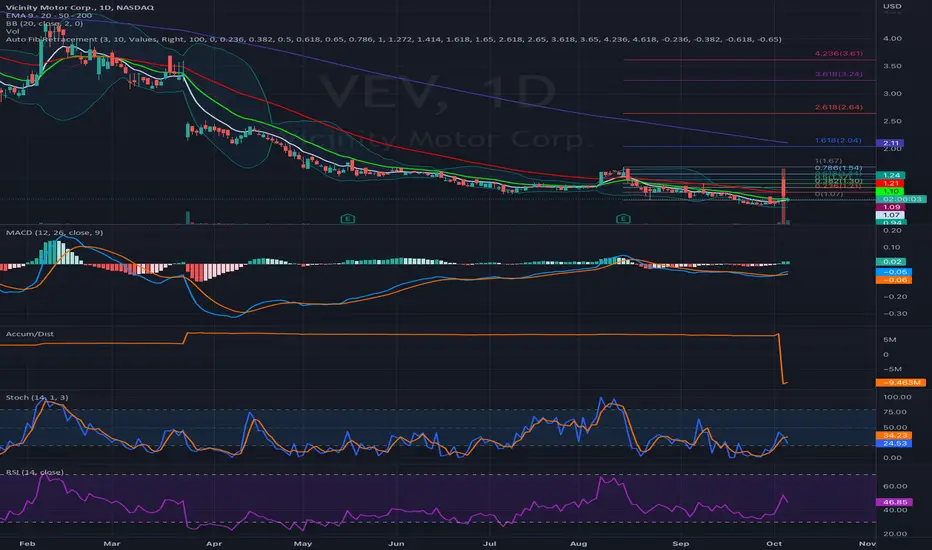This screenshot has height=550, width=932.
Task: Click the 60.00 RSI scale label
Action: point(895,486)
